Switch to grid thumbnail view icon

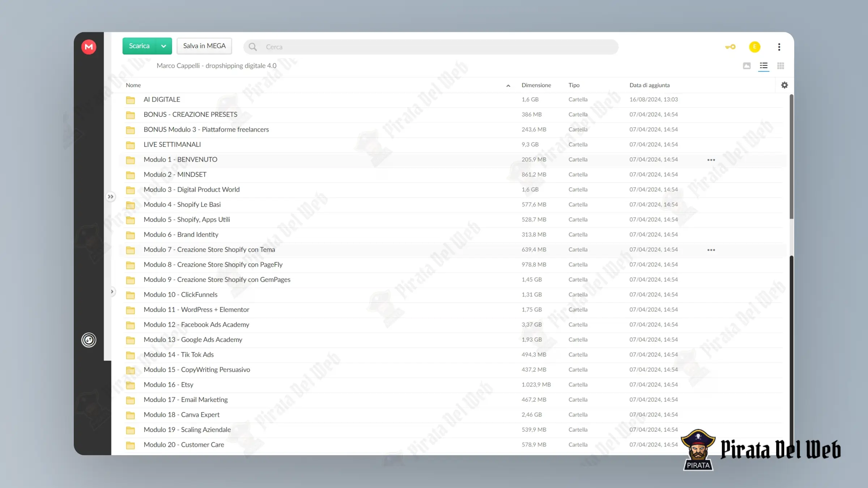pos(780,66)
